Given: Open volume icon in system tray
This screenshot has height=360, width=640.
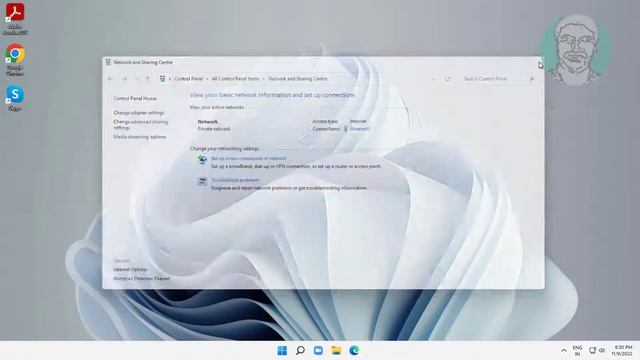Looking at the screenshot, I should 602,350.
